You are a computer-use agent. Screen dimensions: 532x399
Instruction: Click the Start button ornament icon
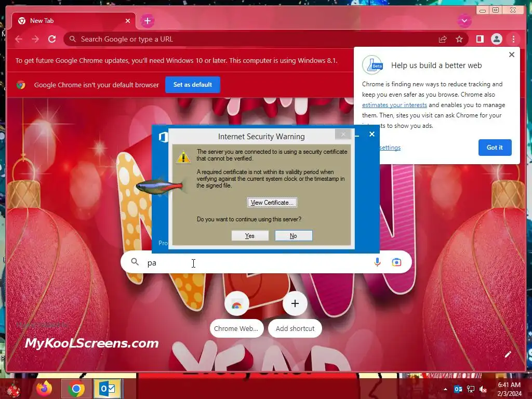14,390
